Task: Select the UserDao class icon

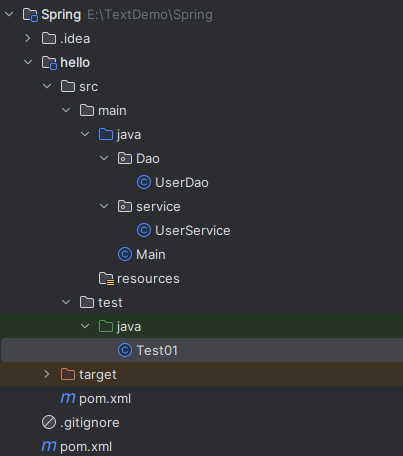Action: coord(144,182)
